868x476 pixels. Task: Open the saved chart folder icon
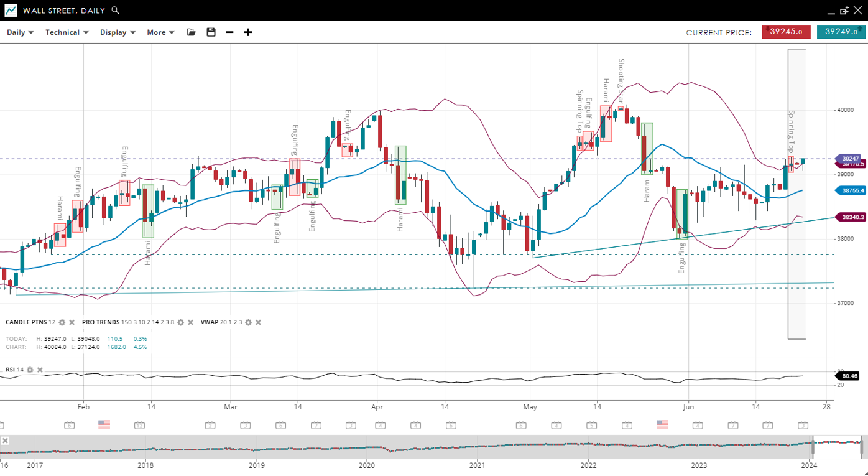pos(191,32)
